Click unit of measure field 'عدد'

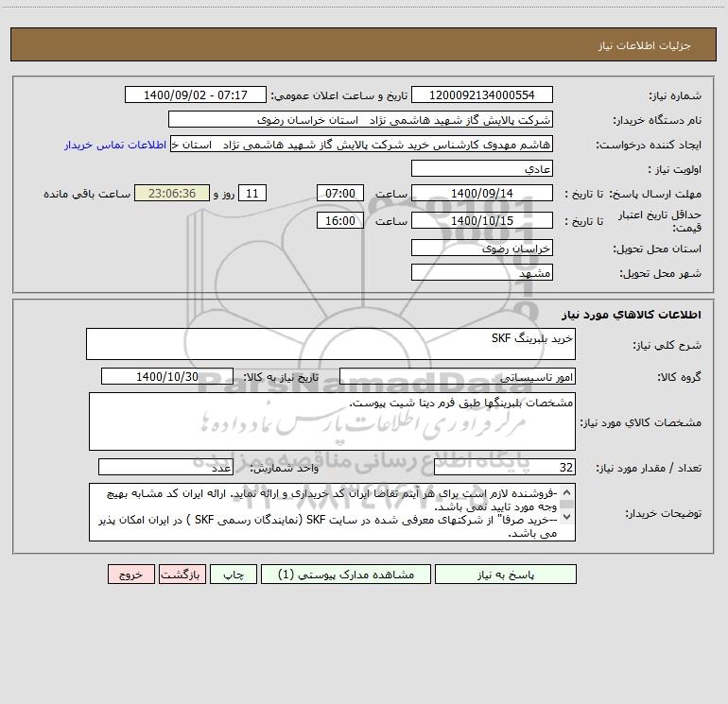pos(165,467)
